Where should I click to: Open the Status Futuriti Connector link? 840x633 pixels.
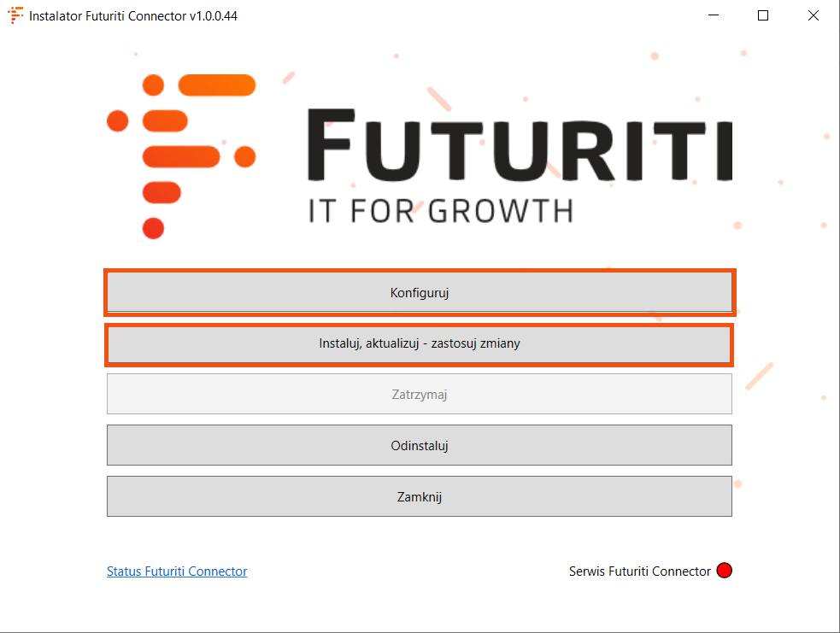(177, 571)
